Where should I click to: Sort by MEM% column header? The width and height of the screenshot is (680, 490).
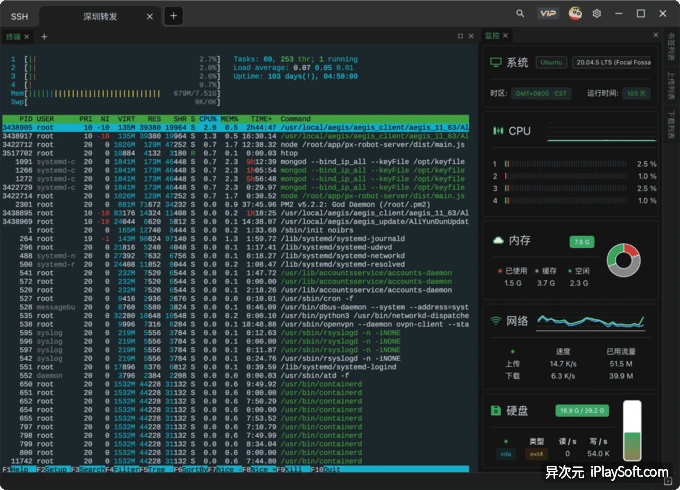[x=229, y=119]
